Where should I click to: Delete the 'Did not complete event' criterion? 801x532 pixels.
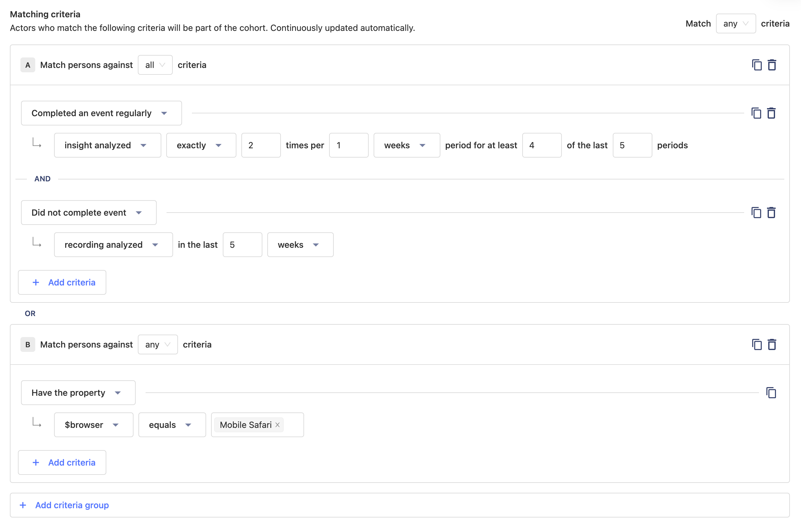click(x=771, y=212)
